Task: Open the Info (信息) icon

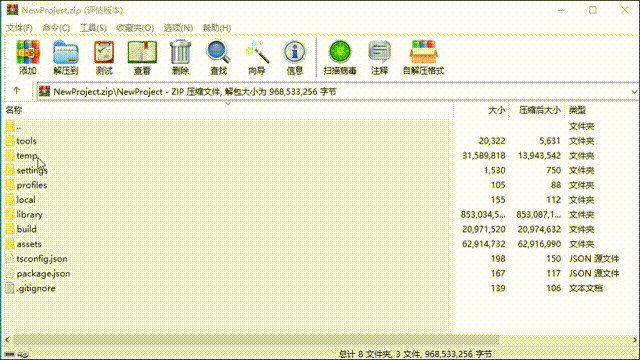Action: click(295, 52)
